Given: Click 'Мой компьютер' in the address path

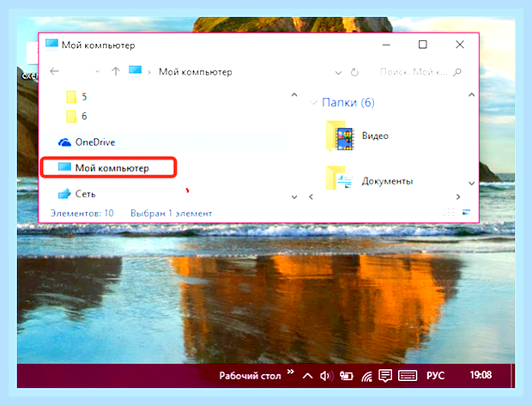Looking at the screenshot, I should (196, 72).
